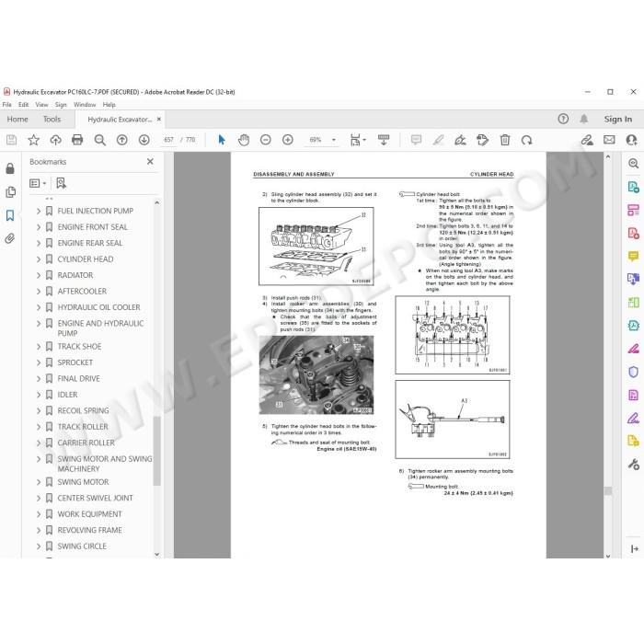Go to next page arrow

click(144, 140)
